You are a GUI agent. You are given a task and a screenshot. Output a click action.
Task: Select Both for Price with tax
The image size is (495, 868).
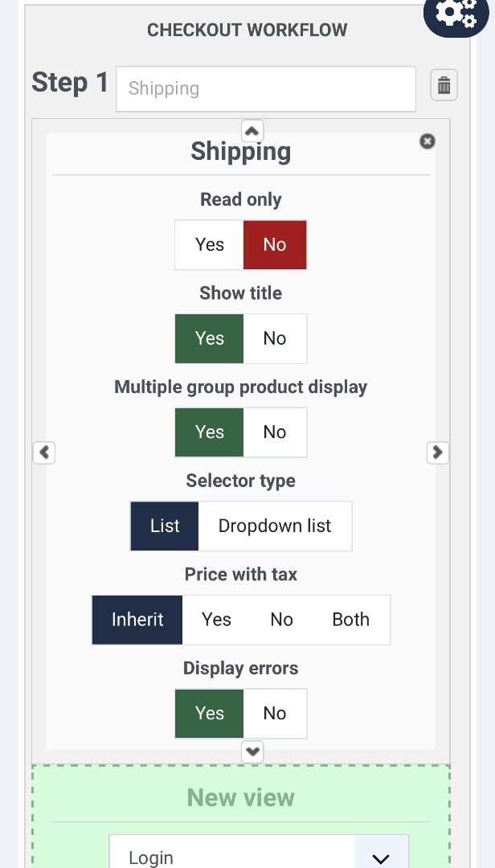[351, 620]
